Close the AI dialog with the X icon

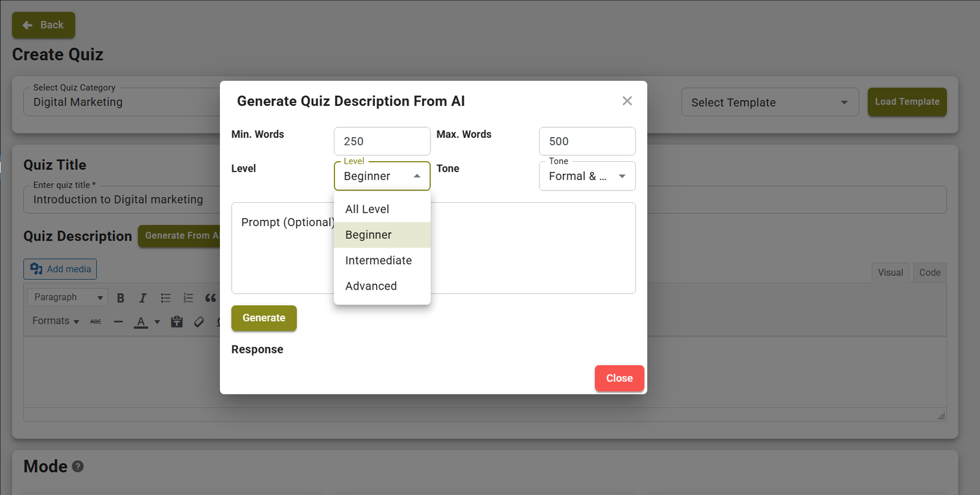coord(627,101)
